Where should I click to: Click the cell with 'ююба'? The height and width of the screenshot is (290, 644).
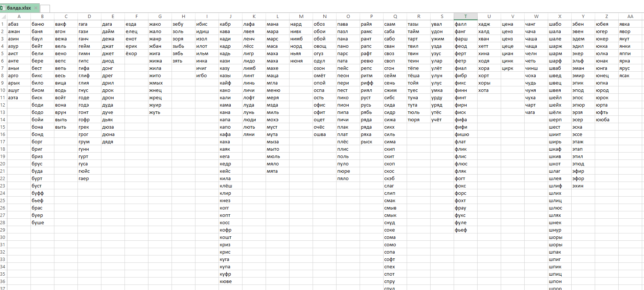606,120
